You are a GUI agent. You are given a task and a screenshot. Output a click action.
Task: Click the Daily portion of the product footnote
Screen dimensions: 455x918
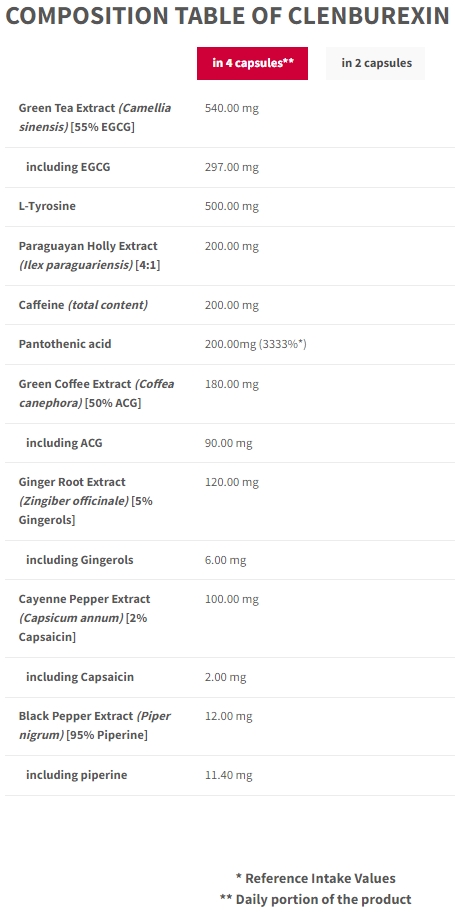coord(316,899)
